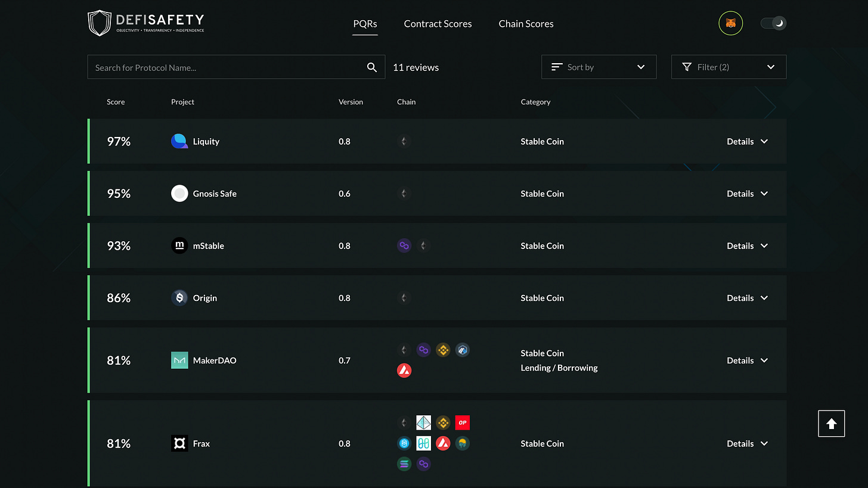868x488 pixels.
Task: Click the MakerDAO project name
Action: pos(215,360)
